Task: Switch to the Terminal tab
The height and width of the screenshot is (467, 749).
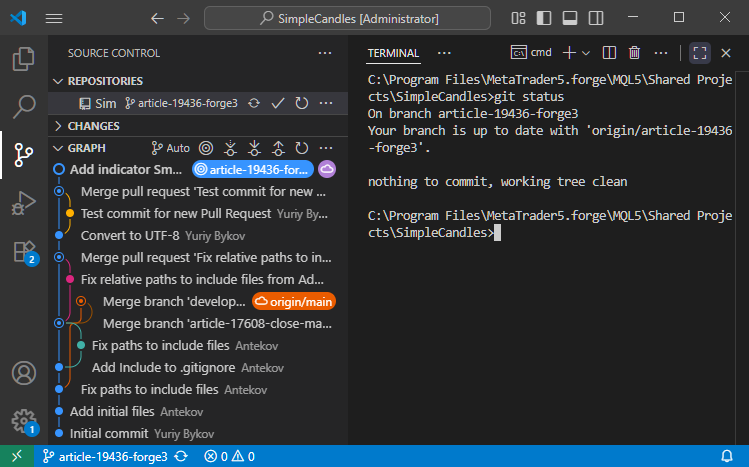Action: pyautogui.click(x=393, y=53)
